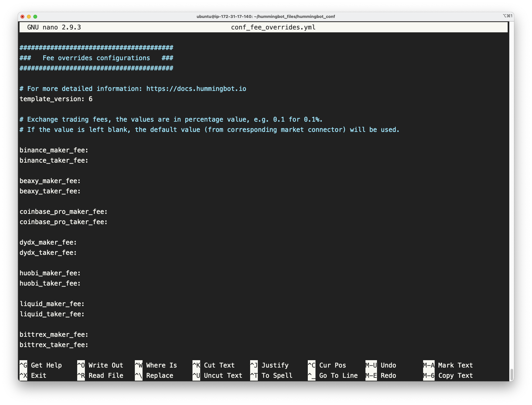The width and height of the screenshot is (532, 405).
Task: Select the ^_ Go To Line shortcut
Action: (x=332, y=376)
